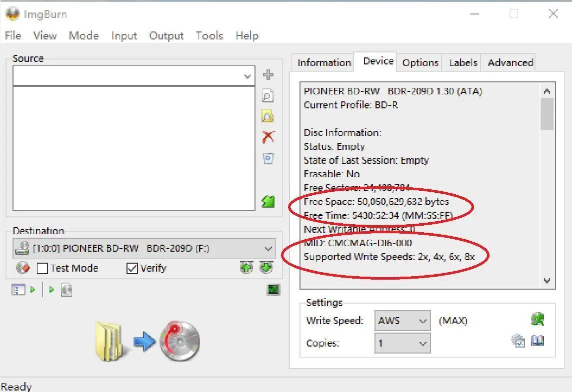Click the 'MID: CMCMAG-DI6-000' line
The image size is (572, 392).
coord(358,243)
